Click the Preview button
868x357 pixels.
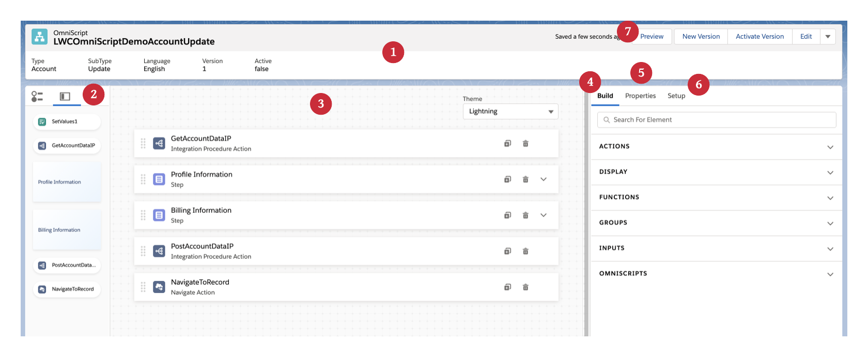[x=652, y=37]
